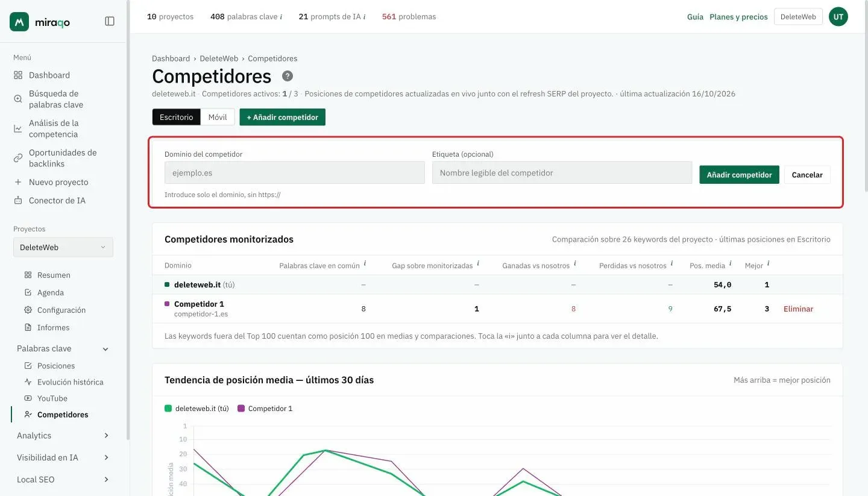Click the Informes document icon
Viewport: 868px width, 496px height.
[28, 327]
